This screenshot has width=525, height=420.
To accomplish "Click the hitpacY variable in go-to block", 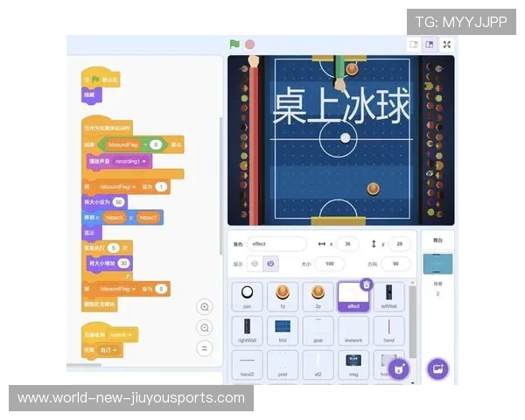I will (148, 218).
